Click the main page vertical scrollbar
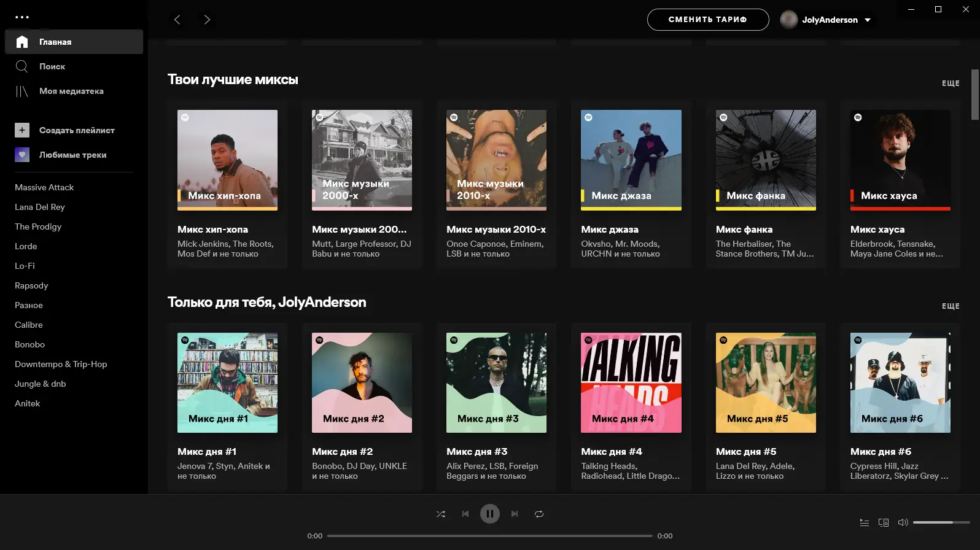The height and width of the screenshot is (550, 980). coord(975,95)
